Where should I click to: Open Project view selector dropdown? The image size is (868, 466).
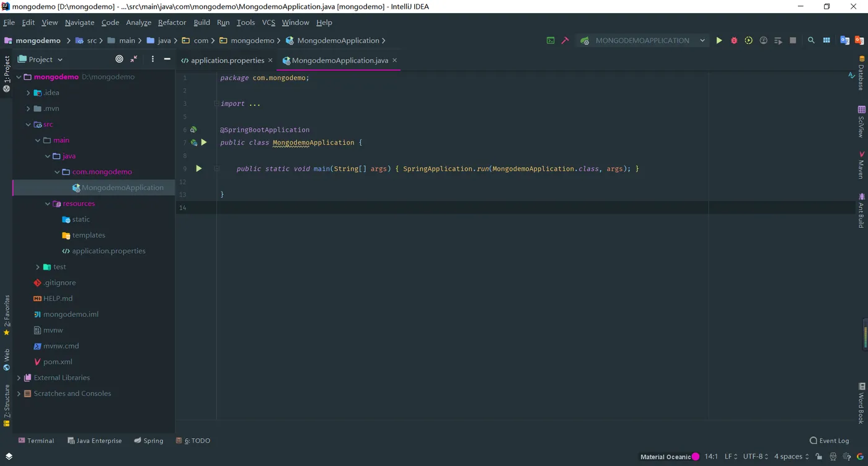(40, 59)
